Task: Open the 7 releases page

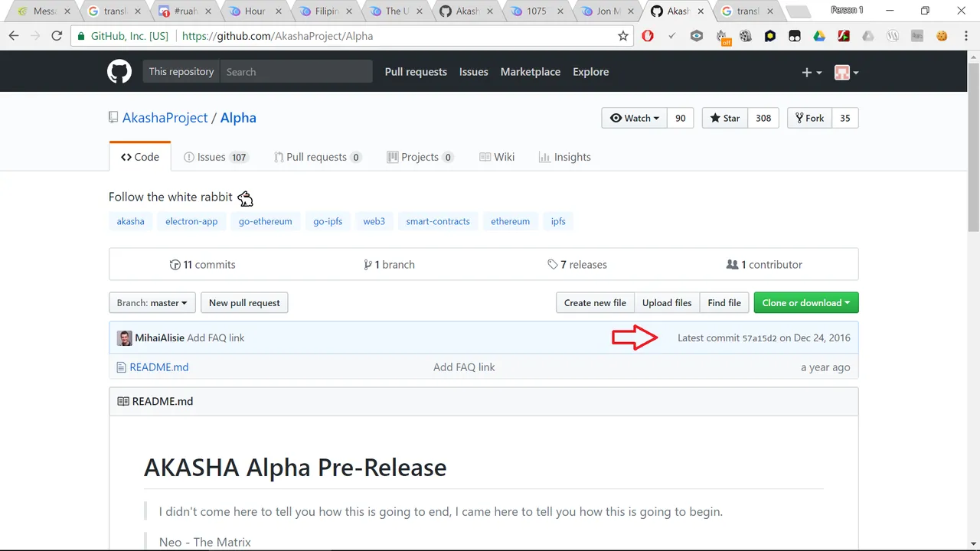Action: coord(577,265)
